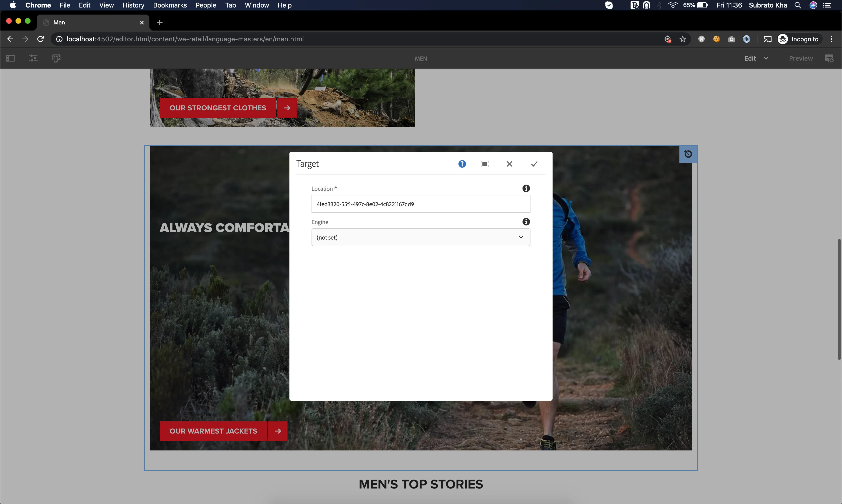Click into the Location text field
Screen dimensions: 842x504
coord(421,204)
